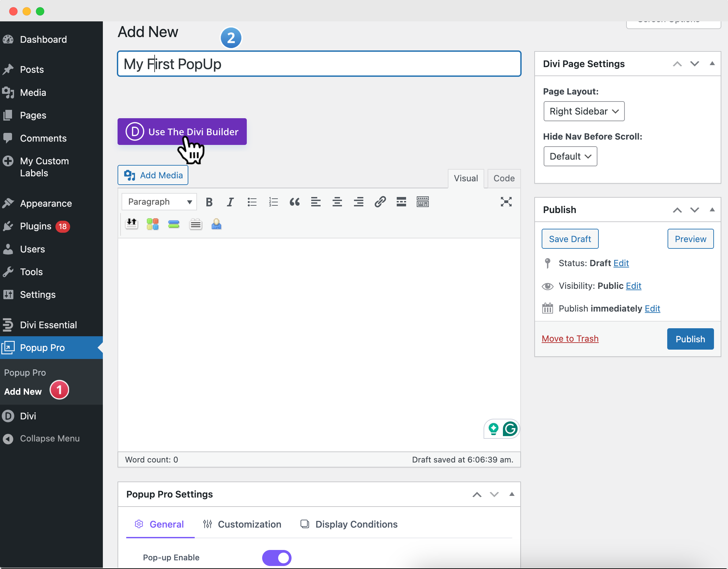Toggle the Pop-up Enable switch
The image size is (728, 569).
tap(277, 558)
